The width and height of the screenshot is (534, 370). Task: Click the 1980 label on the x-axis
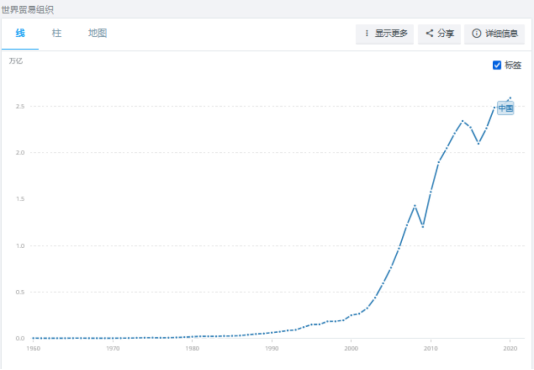(x=192, y=348)
